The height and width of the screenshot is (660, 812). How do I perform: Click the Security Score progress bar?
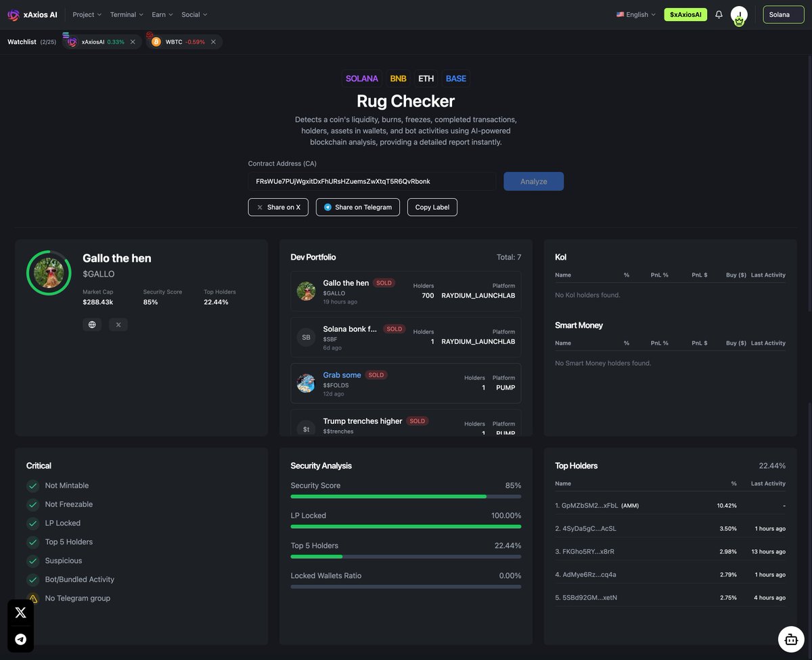pos(406,496)
